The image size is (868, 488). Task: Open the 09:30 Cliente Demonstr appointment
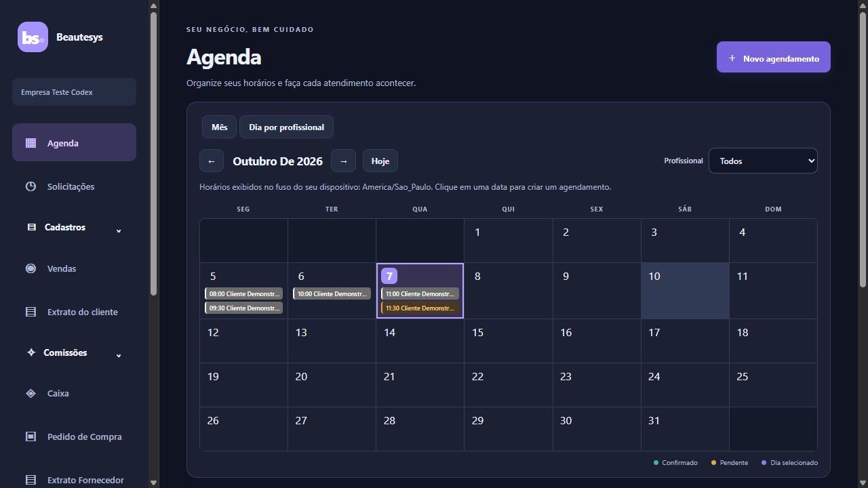(244, 308)
